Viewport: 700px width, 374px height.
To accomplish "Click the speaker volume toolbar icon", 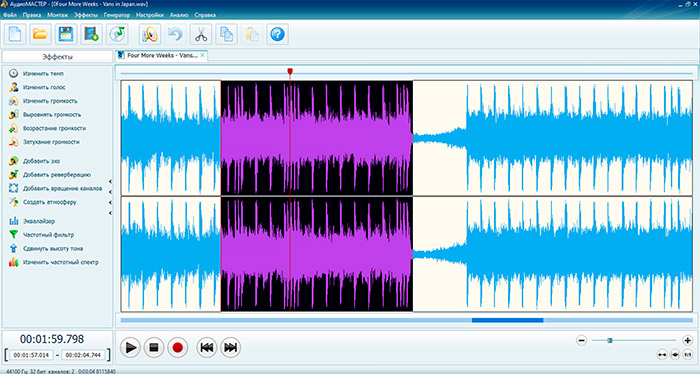I will [x=150, y=34].
